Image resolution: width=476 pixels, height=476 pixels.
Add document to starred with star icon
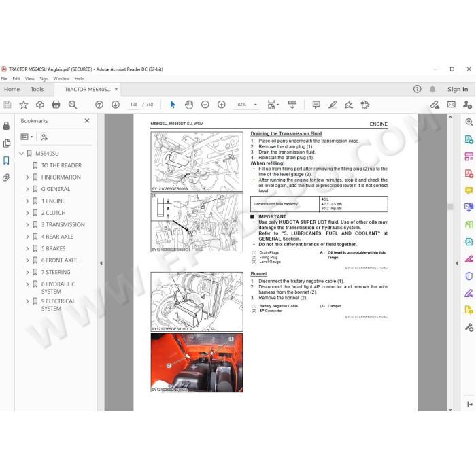[x=24, y=105]
